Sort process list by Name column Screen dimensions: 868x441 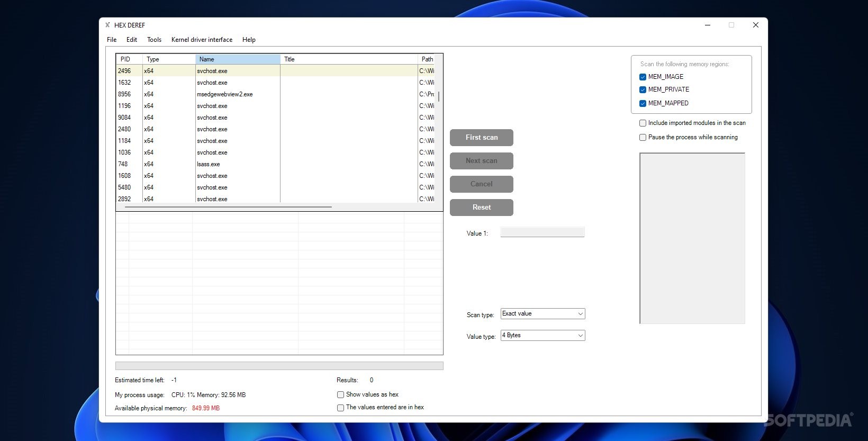(x=238, y=59)
